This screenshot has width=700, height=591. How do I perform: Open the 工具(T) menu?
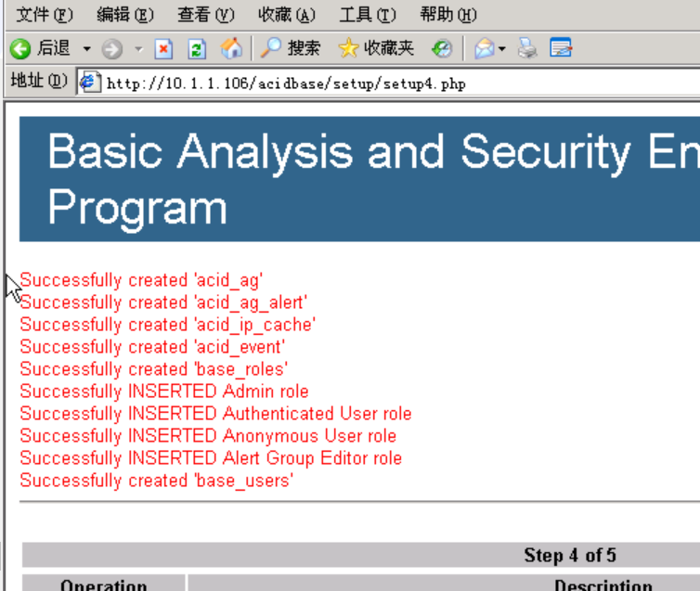(x=368, y=15)
